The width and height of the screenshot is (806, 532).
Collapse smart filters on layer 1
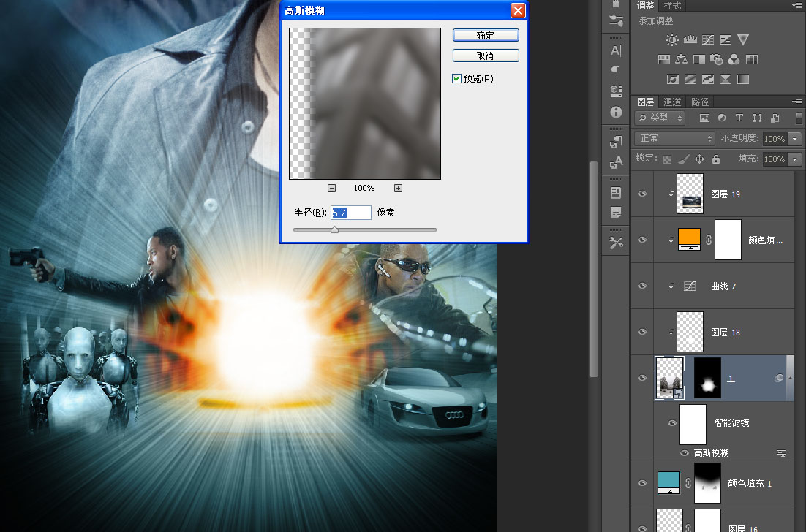point(790,379)
